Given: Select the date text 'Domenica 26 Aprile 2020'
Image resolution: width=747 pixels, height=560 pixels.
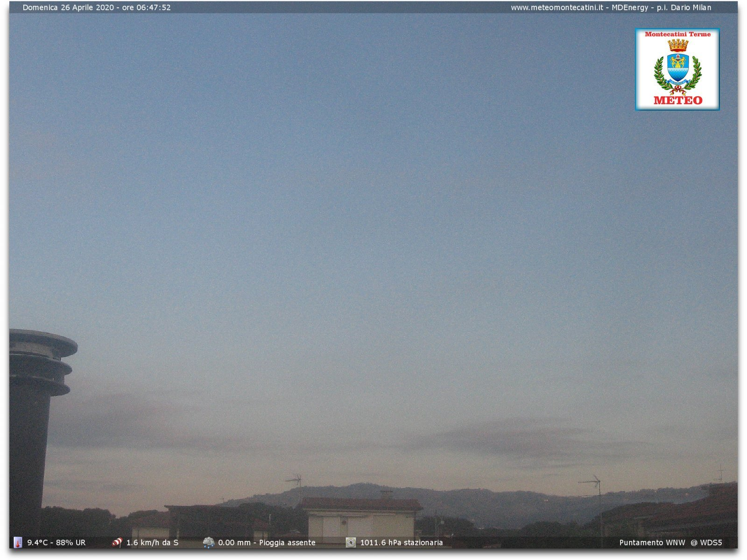Looking at the screenshot, I should (x=68, y=7).
